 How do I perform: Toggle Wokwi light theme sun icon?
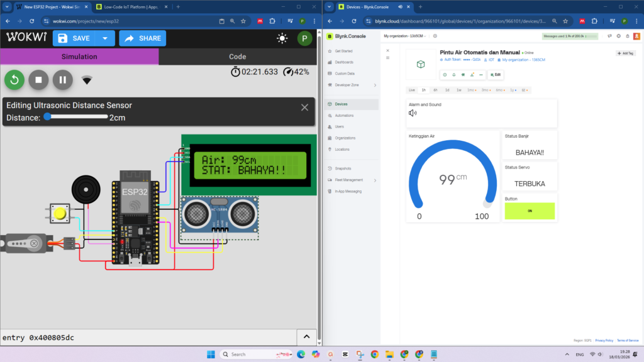[282, 38]
